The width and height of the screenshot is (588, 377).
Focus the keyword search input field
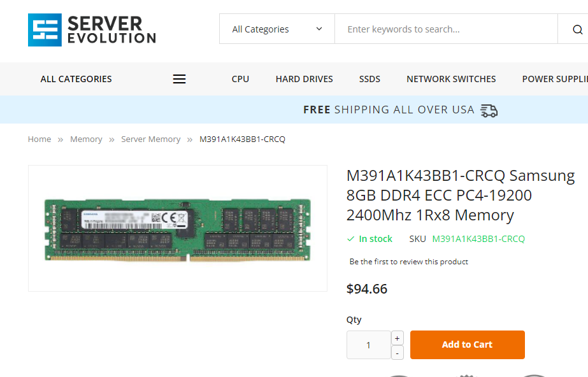point(446,29)
